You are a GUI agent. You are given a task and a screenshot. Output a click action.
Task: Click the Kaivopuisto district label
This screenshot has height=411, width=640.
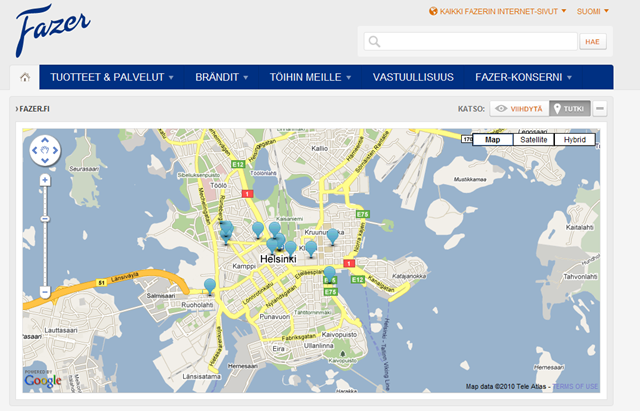click(x=339, y=334)
